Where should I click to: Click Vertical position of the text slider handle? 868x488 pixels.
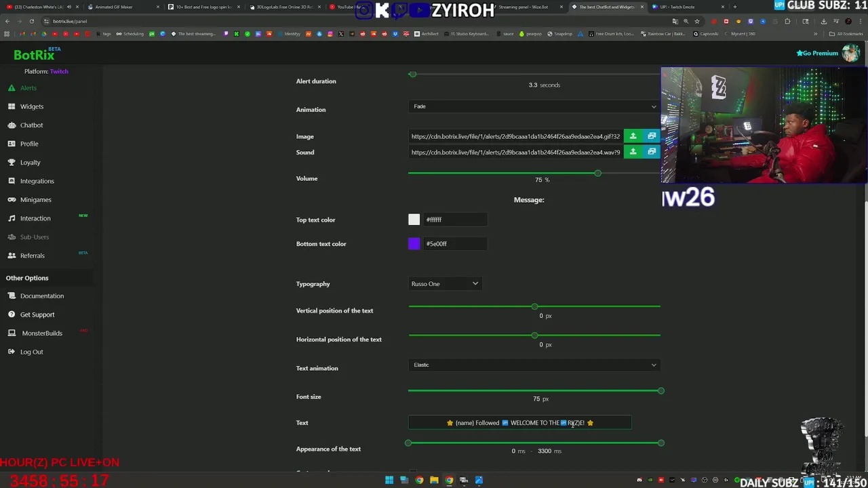coord(534,307)
